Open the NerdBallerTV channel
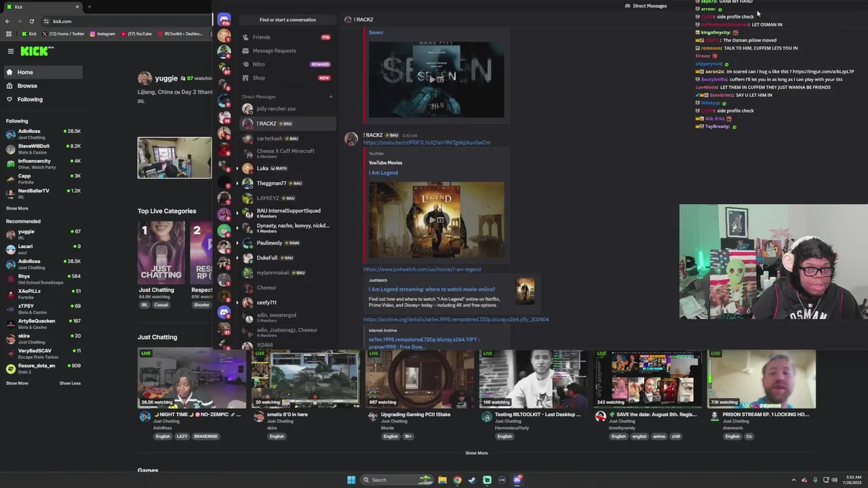868x488 pixels. click(43, 193)
